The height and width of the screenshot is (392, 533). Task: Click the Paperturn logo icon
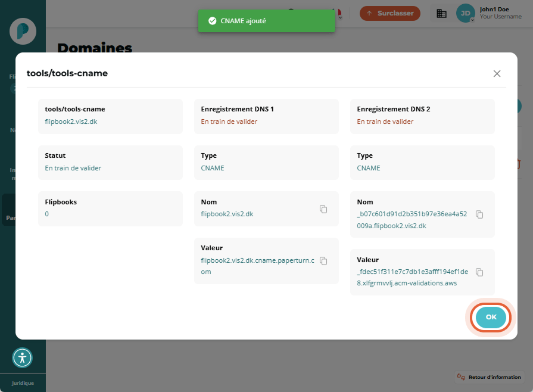click(x=23, y=32)
